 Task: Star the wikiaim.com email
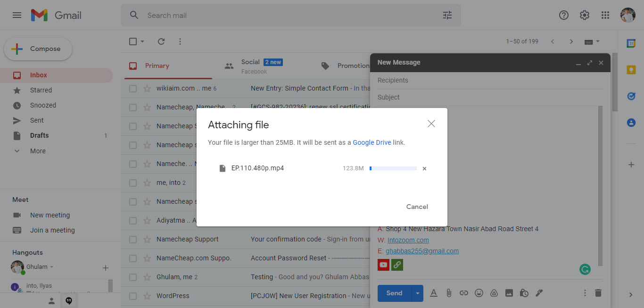(x=147, y=88)
